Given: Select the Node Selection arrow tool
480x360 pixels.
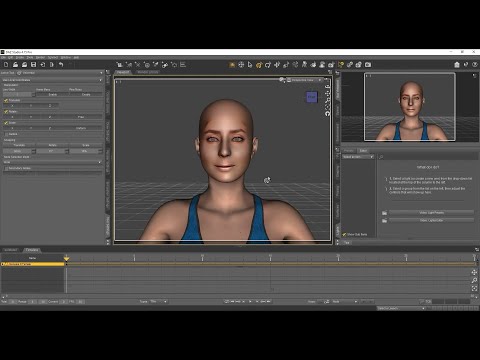Looking at the screenshot, I should click(250, 65).
